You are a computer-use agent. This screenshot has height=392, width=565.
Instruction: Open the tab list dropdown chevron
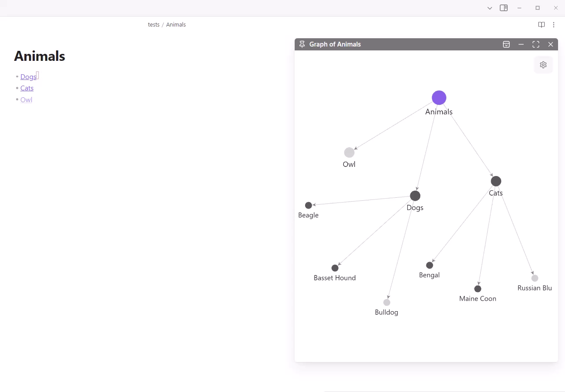[490, 8]
